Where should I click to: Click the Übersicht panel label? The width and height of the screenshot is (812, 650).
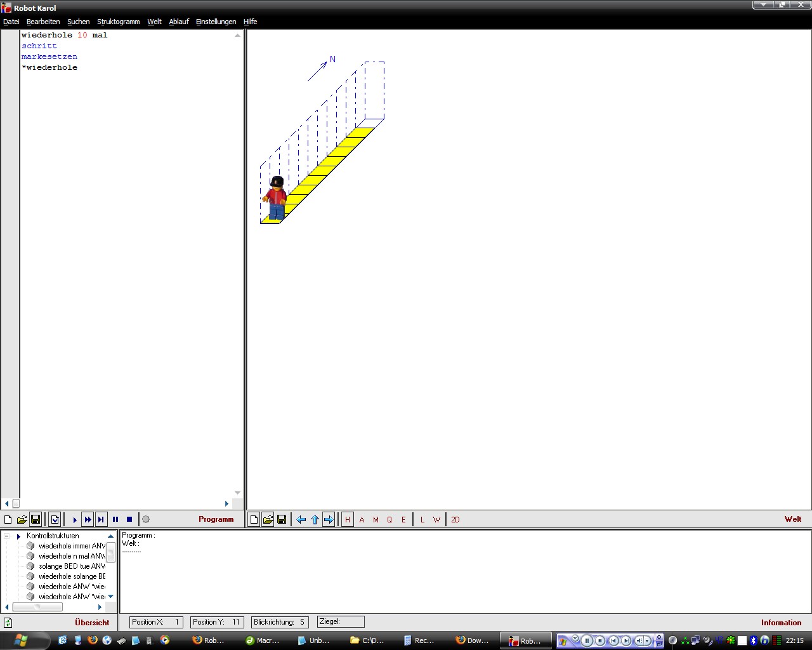point(92,623)
